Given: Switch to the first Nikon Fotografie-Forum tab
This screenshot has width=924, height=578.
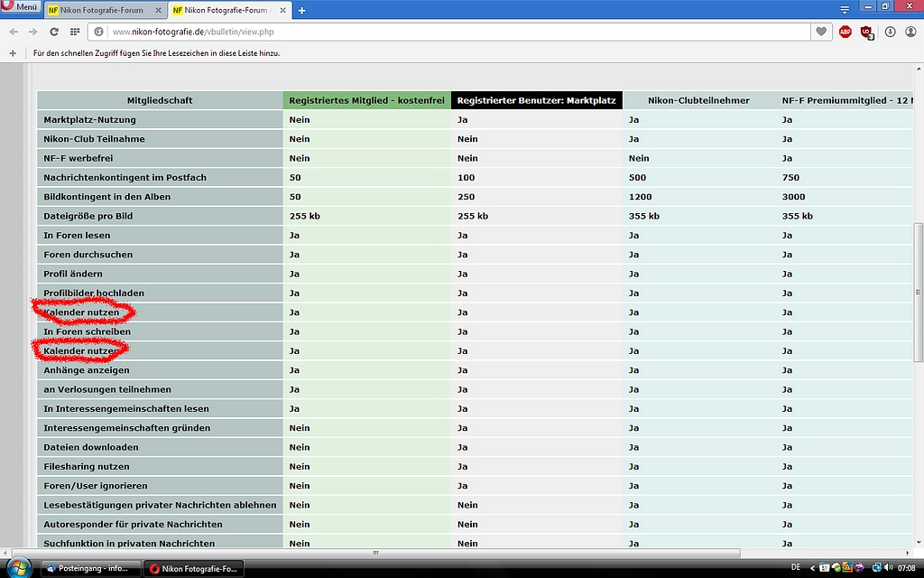Looking at the screenshot, I should point(101,11).
